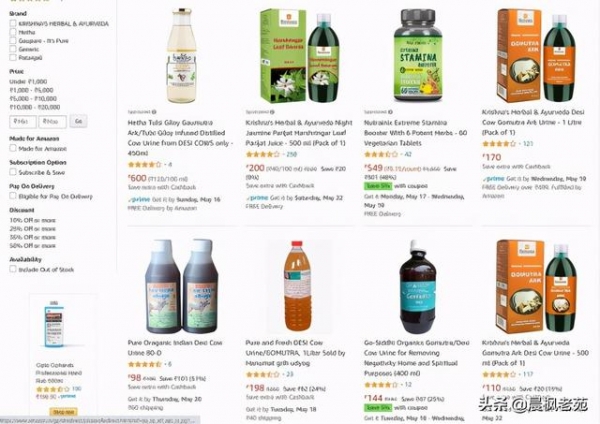Focus the minimum price input field

point(23,122)
